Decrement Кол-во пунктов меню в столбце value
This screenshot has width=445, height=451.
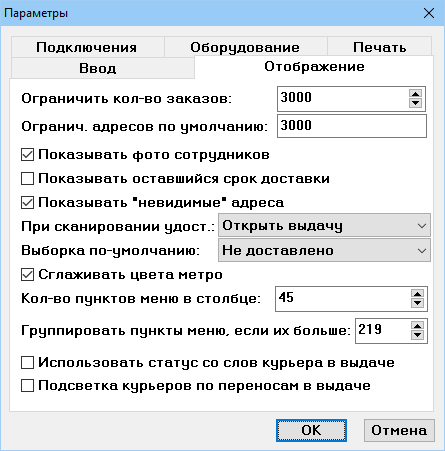(x=417, y=303)
